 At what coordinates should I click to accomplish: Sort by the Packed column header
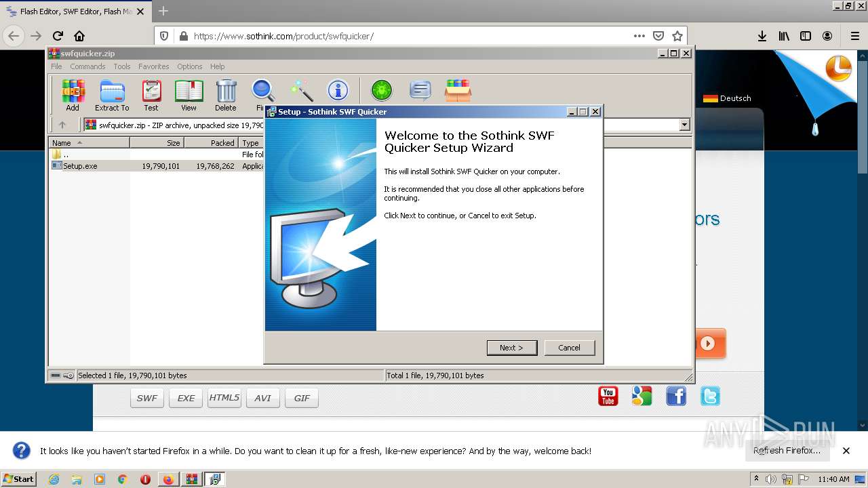(211, 142)
